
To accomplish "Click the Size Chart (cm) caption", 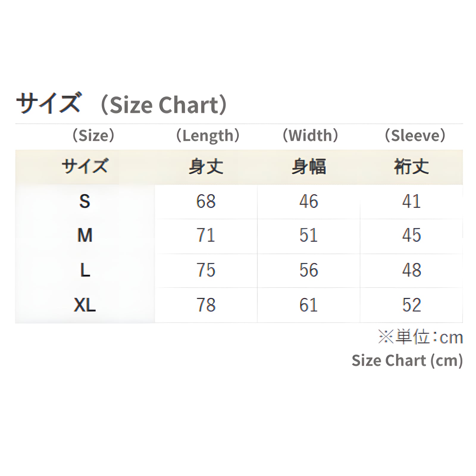I will [407, 361].
